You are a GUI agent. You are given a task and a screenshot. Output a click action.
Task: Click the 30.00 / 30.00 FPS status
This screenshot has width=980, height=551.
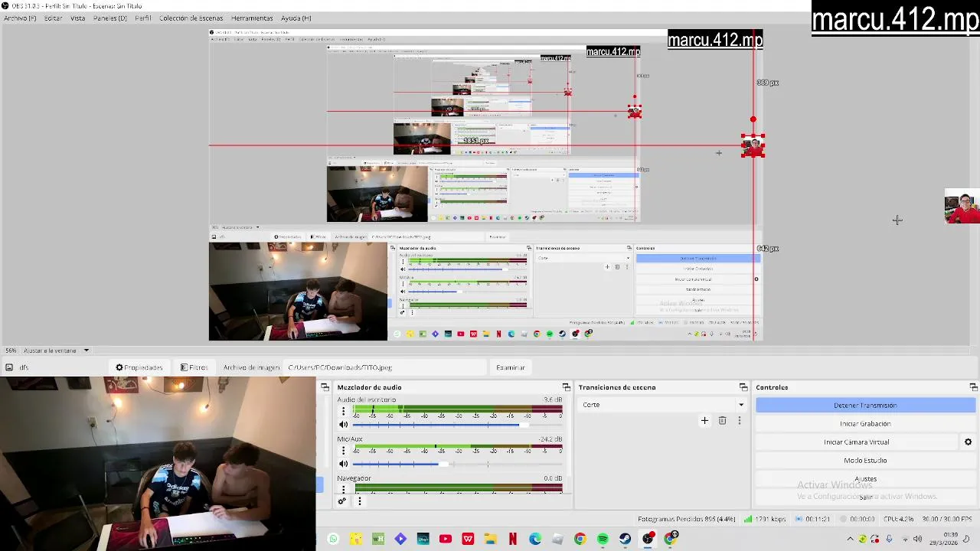tap(947, 520)
